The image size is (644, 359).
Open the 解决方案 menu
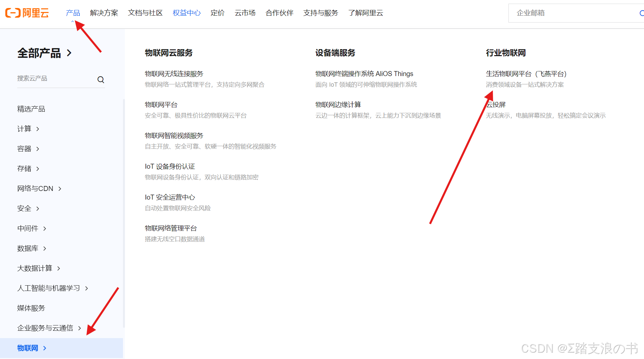pos(104,13)
